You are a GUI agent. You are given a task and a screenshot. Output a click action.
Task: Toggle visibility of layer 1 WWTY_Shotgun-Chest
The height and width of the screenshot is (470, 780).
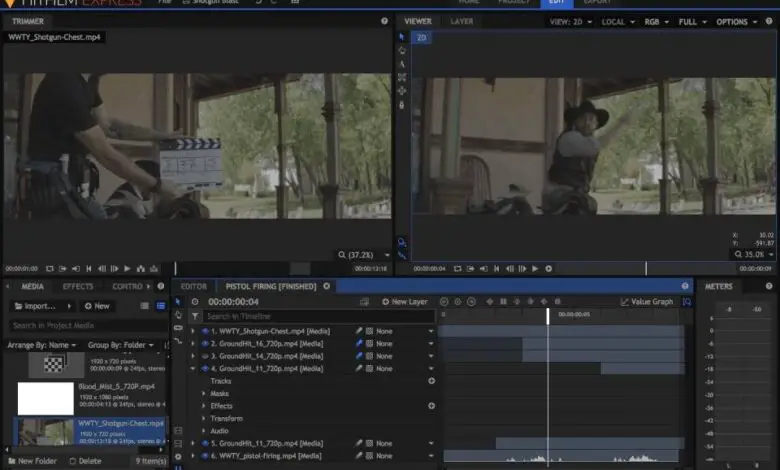[x=205, y=331]
